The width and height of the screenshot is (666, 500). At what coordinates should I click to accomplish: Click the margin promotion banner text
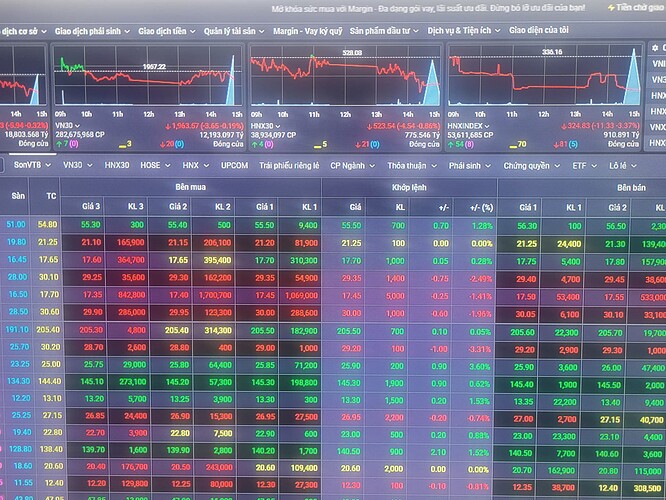click(x=429, y=8)
